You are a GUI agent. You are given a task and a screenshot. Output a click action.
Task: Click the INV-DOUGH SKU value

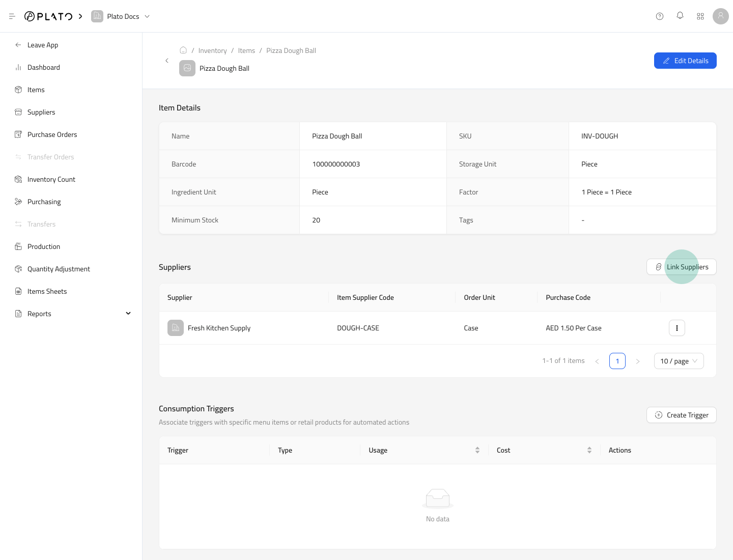click(x=600, y=136)
